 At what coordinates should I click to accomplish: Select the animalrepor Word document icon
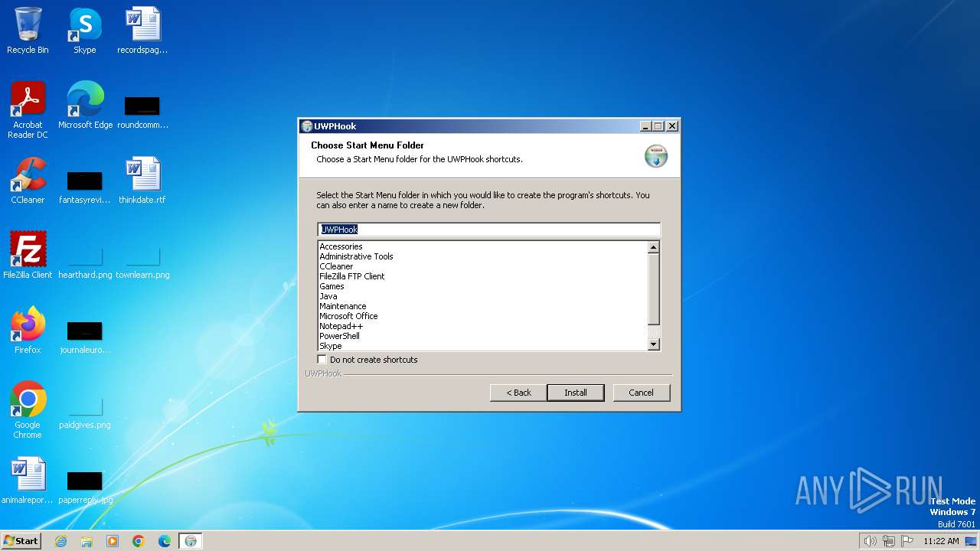click(x=28, y=481)
